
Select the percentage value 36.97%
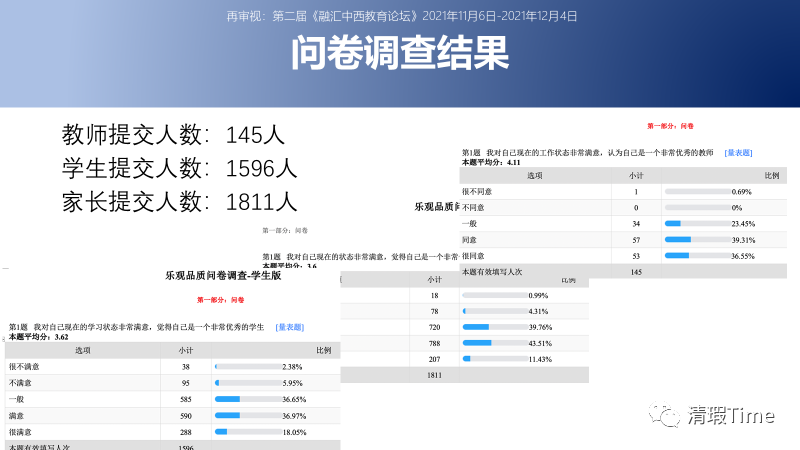tap(294, 416)
